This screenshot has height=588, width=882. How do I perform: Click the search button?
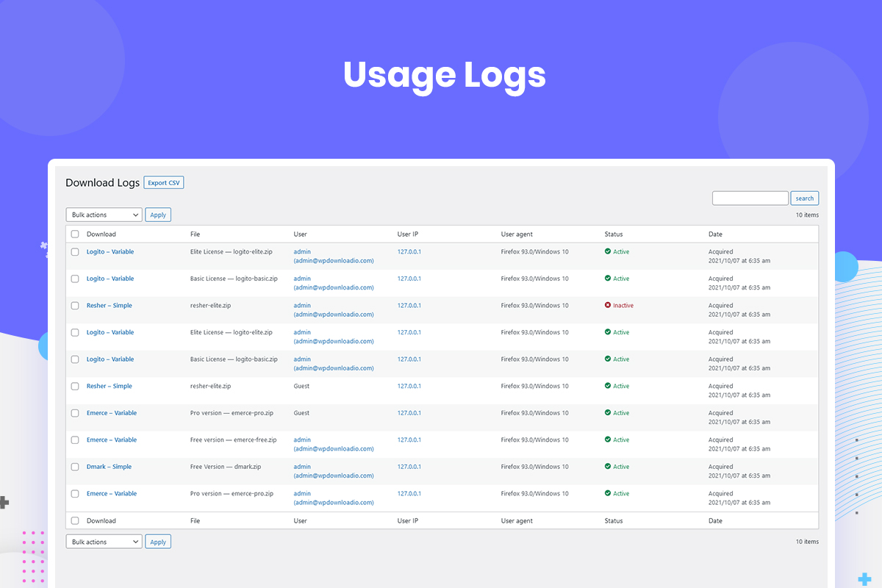click(805, 198)
